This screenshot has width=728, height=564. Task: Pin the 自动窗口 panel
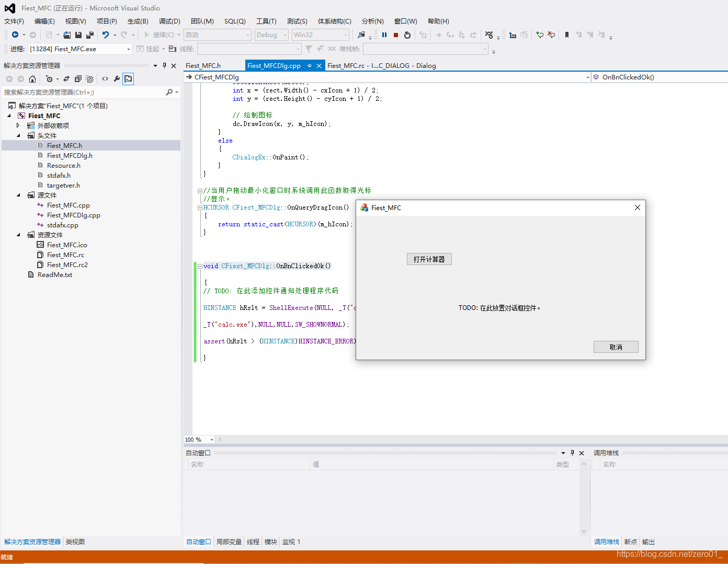point(572,453)
